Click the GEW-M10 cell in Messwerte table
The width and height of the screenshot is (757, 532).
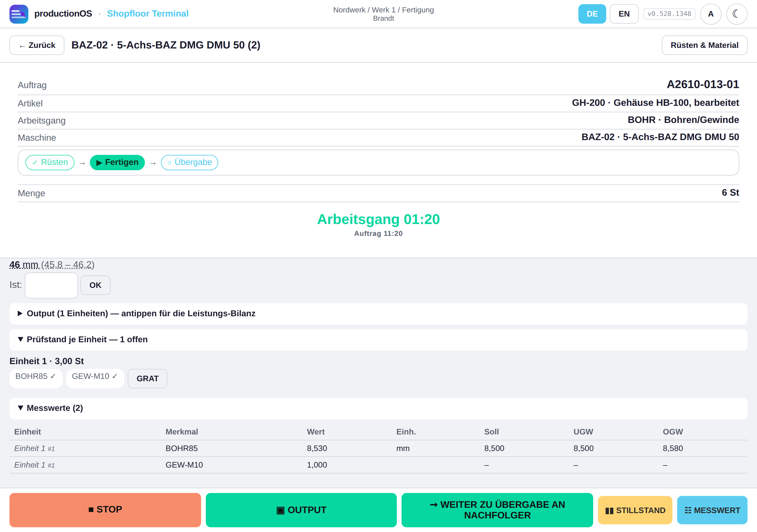pyautogui.click(x=184, y=465)
